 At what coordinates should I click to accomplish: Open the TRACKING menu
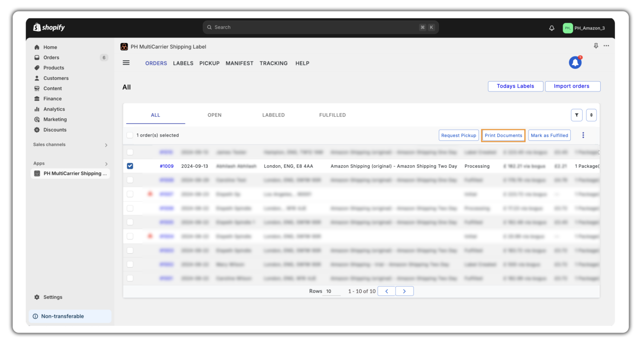[273, 63]
